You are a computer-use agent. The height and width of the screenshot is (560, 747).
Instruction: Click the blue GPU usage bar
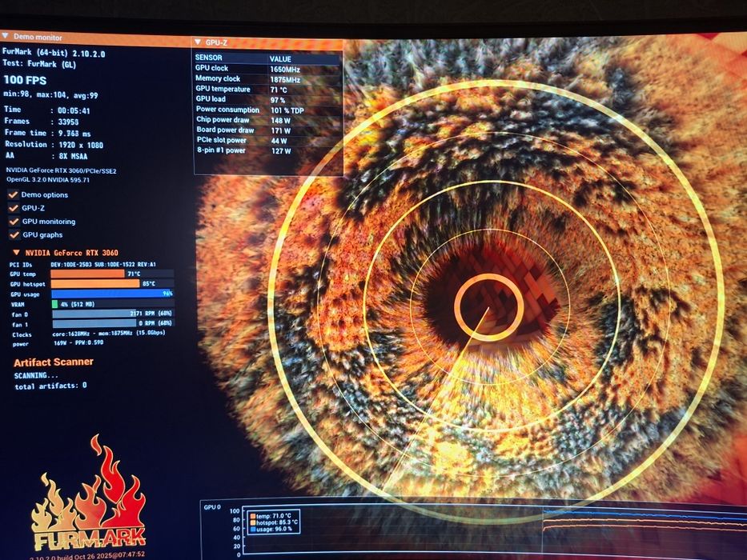[x=112, y=294]
